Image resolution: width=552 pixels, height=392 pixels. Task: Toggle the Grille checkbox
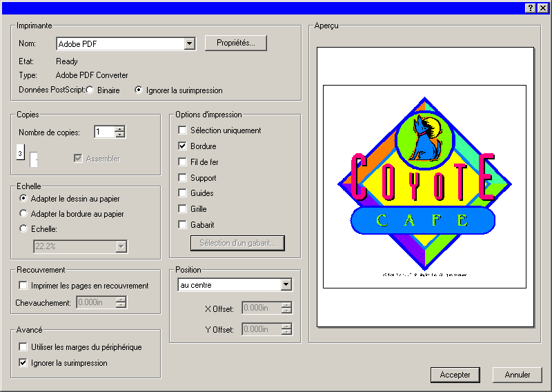(182, 209)
